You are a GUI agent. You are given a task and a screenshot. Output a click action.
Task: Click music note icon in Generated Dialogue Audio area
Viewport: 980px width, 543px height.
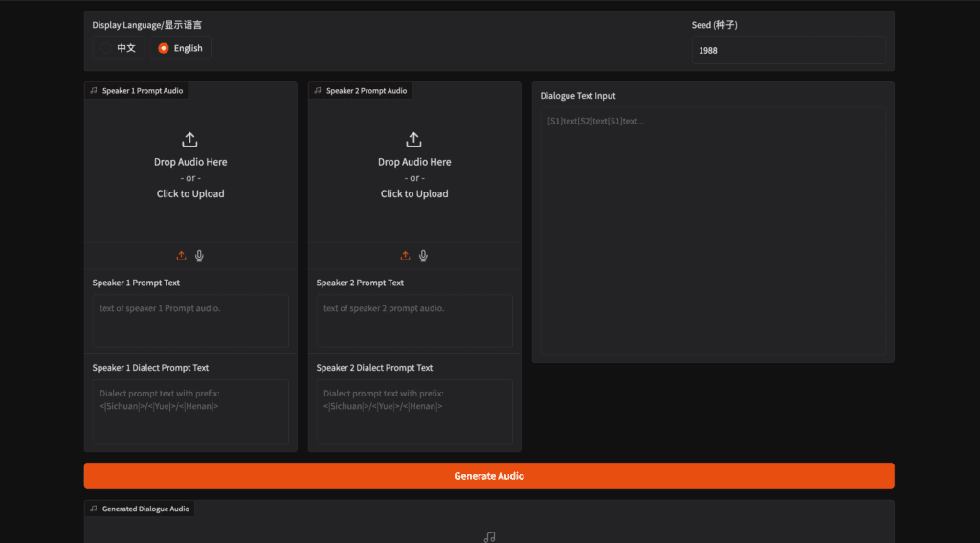[x=489, y=537]
